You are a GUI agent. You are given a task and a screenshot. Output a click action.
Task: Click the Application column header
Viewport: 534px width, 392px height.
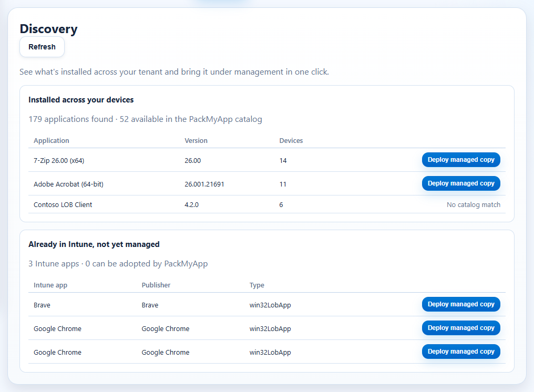(x=52, y=141)
